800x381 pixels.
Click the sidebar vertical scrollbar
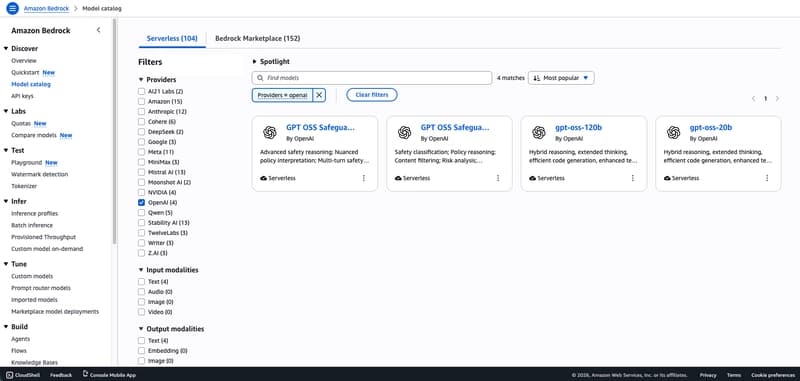pos(115,132)
